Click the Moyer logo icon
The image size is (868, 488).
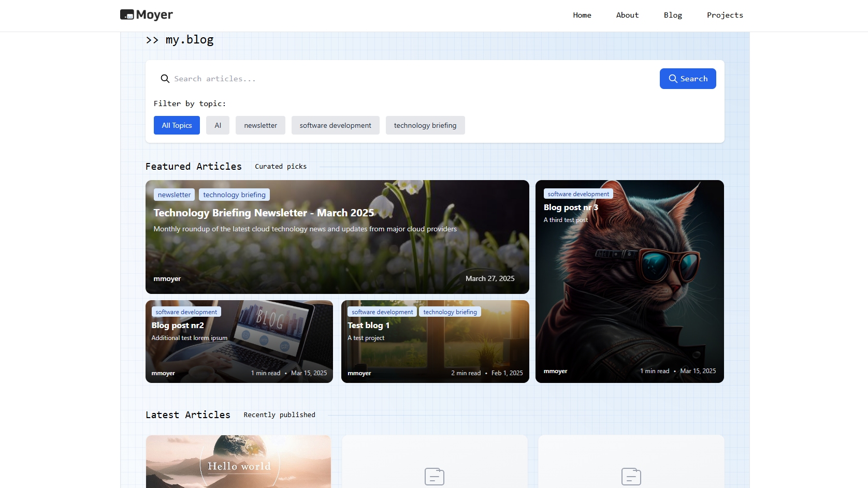pos(127,15)
